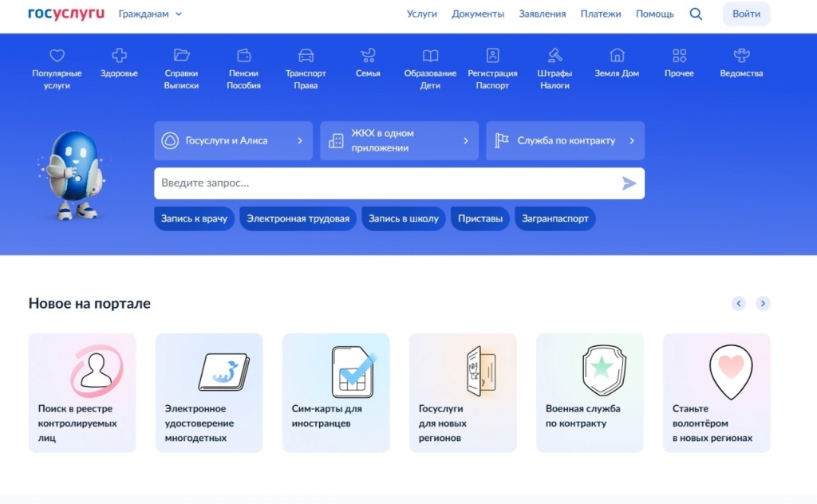Viewport: 817px width, 504px height.
Task: Click the heart pin icon on volunteer card
Action: (731, 372)
